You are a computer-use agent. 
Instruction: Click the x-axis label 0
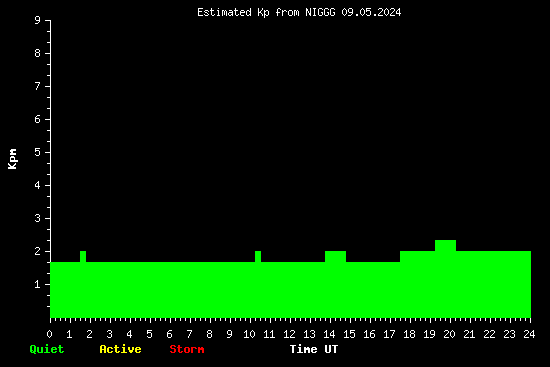(49, 334)
